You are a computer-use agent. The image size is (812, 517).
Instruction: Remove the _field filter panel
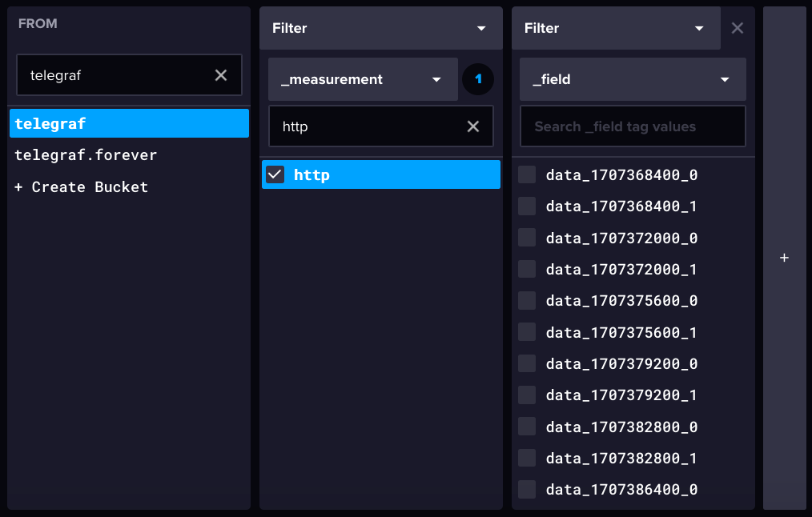[738, 28]
